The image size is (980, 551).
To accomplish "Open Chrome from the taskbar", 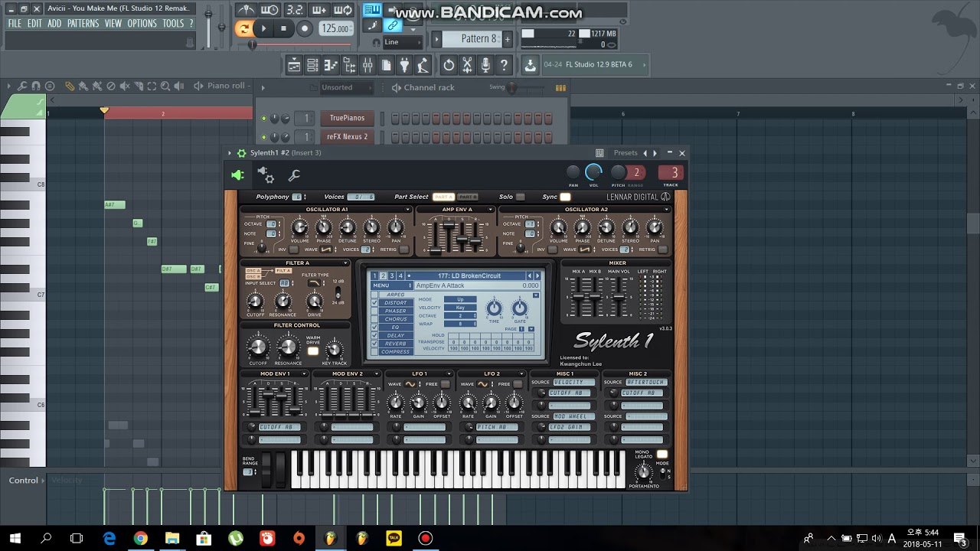I will [x=140, y=538].
